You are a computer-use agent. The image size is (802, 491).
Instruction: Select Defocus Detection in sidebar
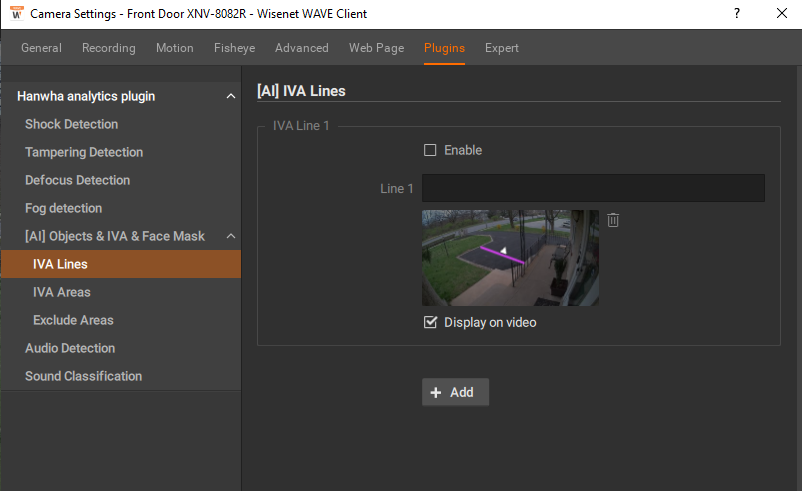[x=77, y=180]
